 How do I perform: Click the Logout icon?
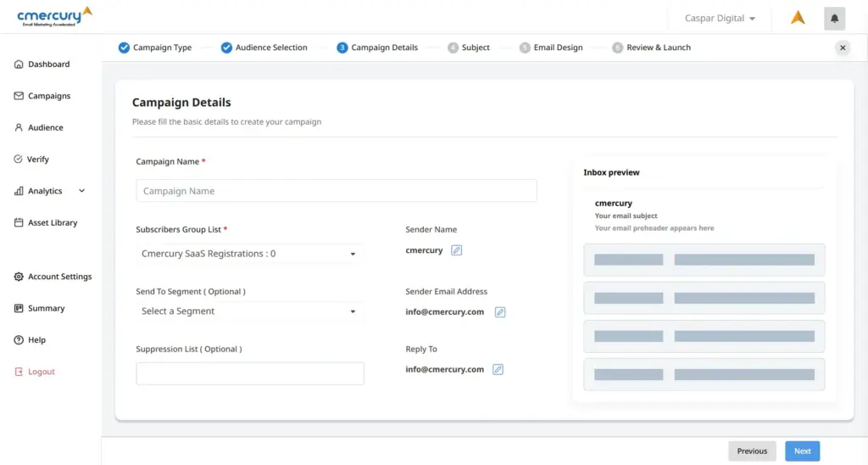tap(19, 372)
